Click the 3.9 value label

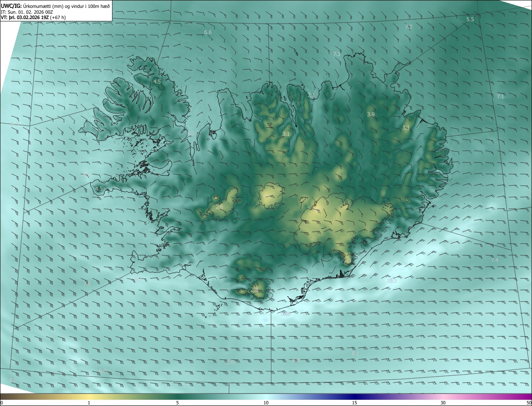371,114
